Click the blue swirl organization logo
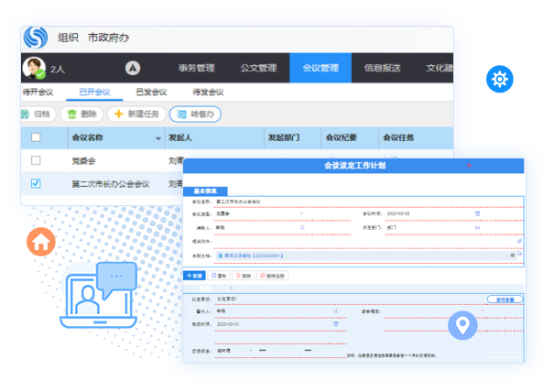This screenshot has width=554, height=392. (36, 38)
